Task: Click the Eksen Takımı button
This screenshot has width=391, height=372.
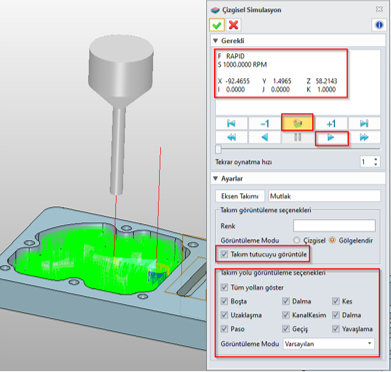Action: (x=240, y=196)
